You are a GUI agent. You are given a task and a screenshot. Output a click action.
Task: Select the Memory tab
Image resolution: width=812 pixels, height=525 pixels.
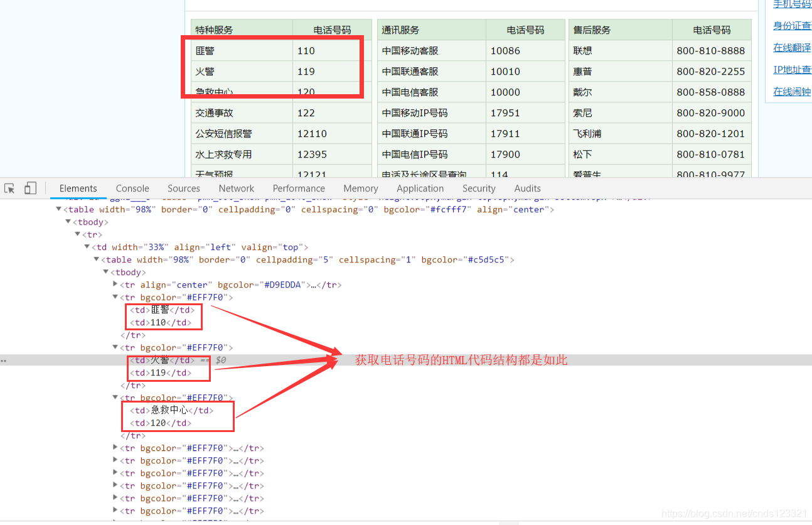click(361, 188)
